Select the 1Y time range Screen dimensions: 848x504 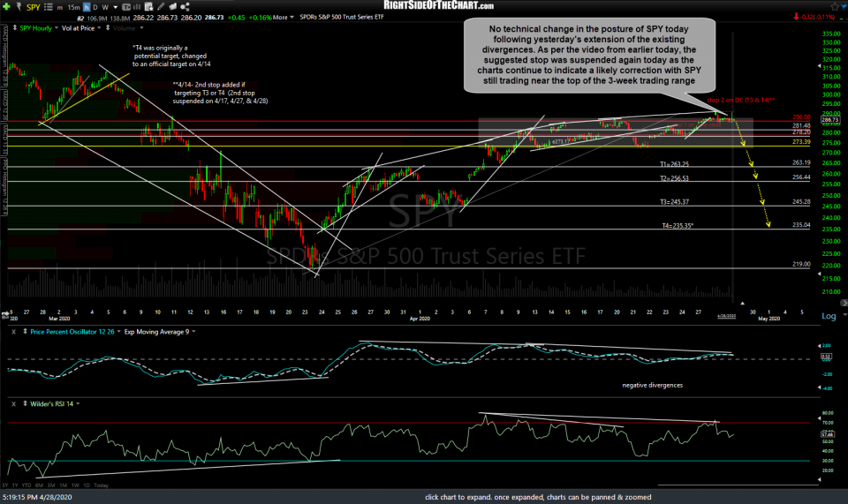pos(15,485)
